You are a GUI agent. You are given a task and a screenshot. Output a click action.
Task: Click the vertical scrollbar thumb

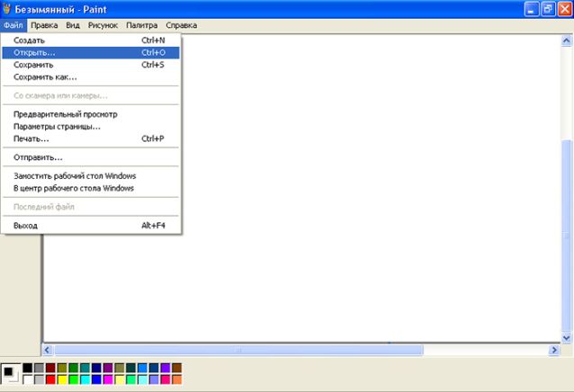click(x=566, y=236)
